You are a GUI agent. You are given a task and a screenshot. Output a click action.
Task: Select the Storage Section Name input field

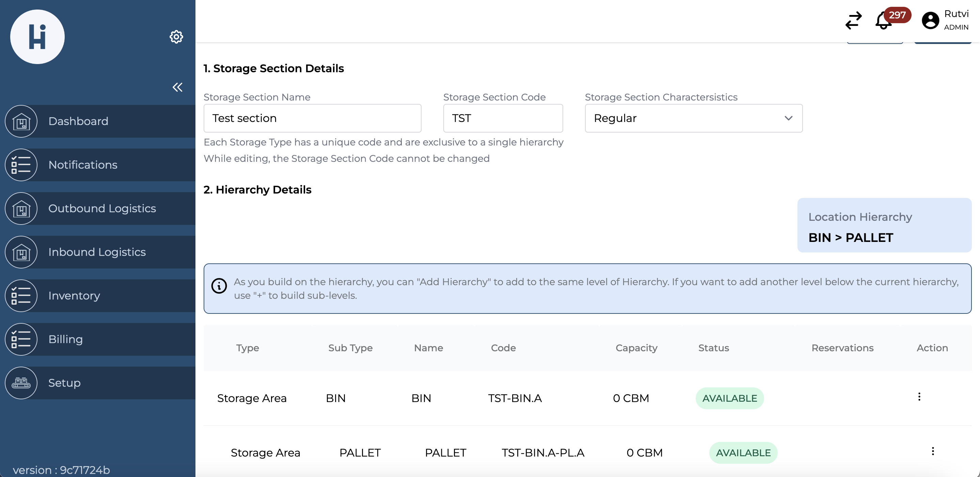313,118
